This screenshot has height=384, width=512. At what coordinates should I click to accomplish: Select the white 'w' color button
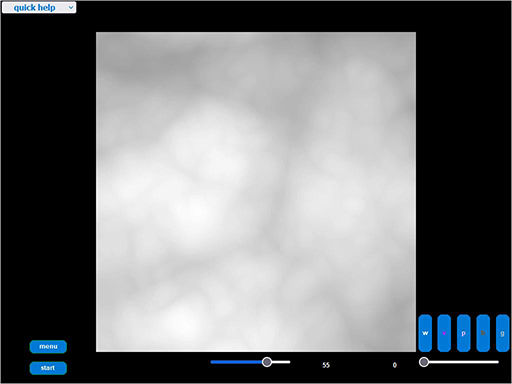tap(425, 333)
